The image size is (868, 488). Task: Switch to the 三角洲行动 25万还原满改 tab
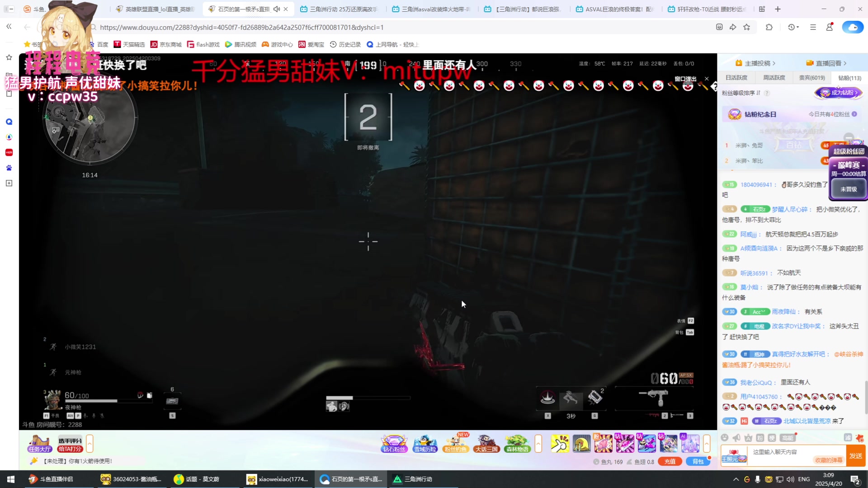pyautogui.click(x=339, y=9)
